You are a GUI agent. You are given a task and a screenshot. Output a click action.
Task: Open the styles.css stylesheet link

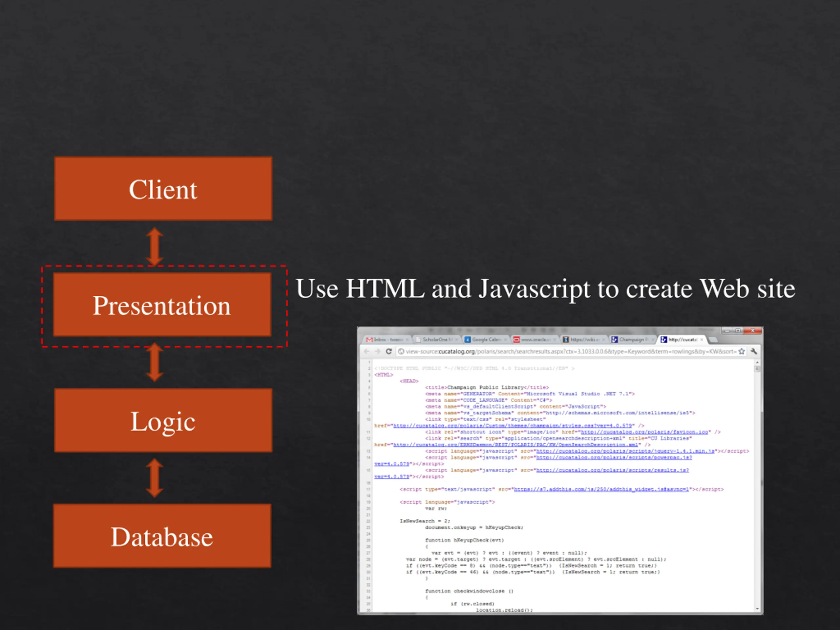(x=512, y=426)
